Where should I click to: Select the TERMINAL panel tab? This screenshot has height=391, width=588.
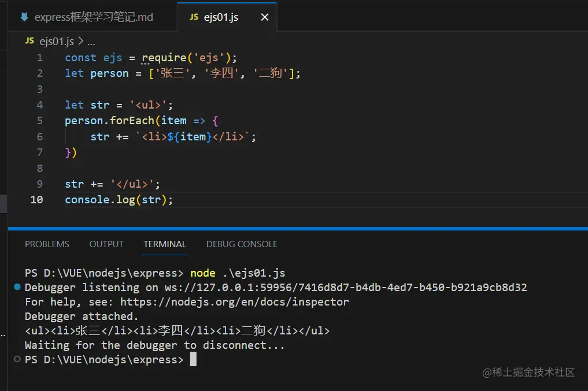click(x=165, y=244)
